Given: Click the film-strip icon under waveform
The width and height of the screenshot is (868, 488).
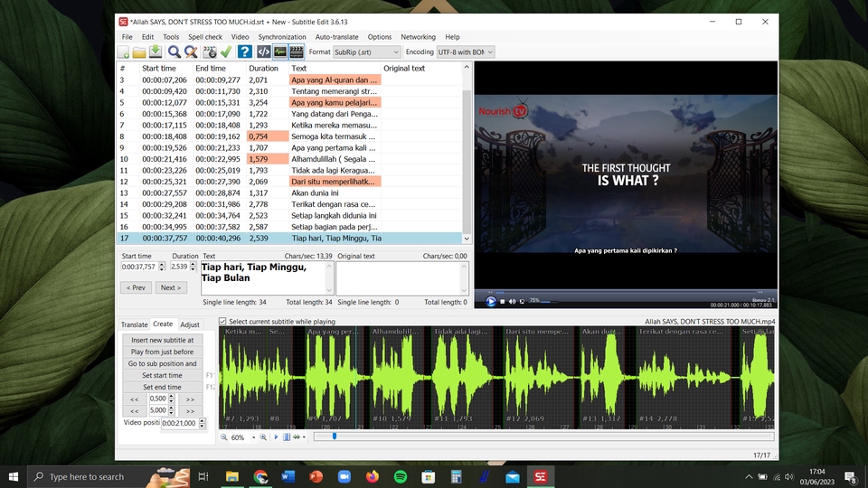Looking at the screenshot, I should pos(287,437).
